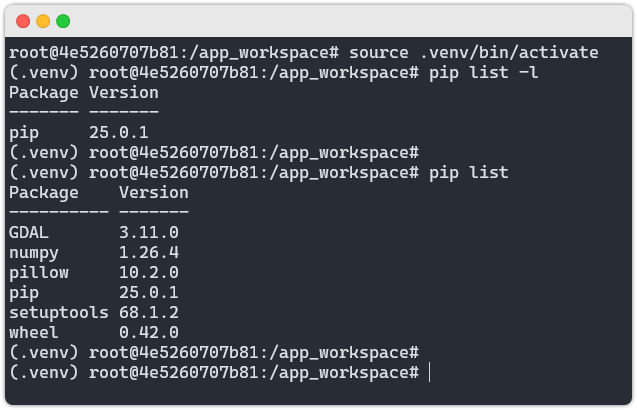The height and width of the screenshot is (410, 637).
Task: Click pillow version 10.2.0
Action: 149,273
